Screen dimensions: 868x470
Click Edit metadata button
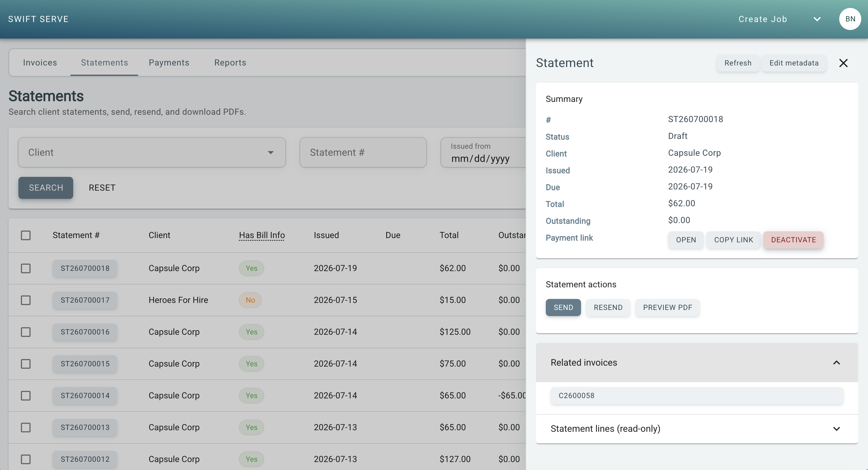[x=794, y=63]
